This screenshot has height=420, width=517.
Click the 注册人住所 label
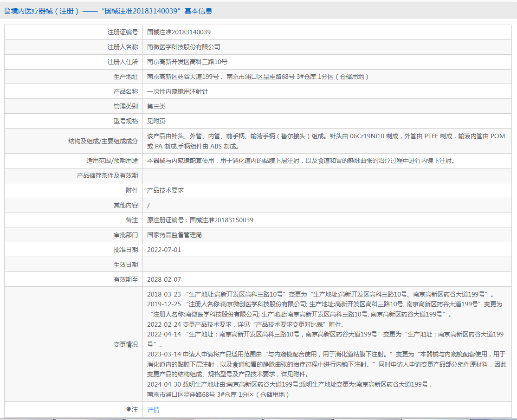click(x=123, y=62)
